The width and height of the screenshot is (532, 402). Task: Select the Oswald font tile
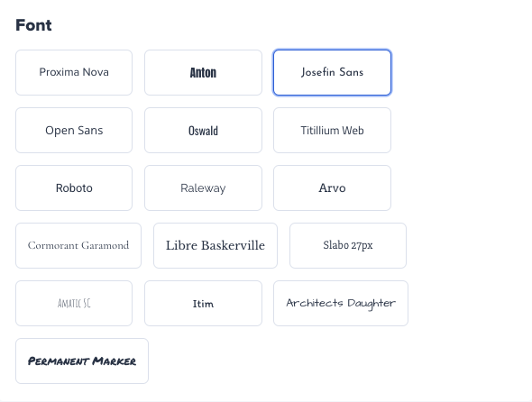click(x=203, y=131)
